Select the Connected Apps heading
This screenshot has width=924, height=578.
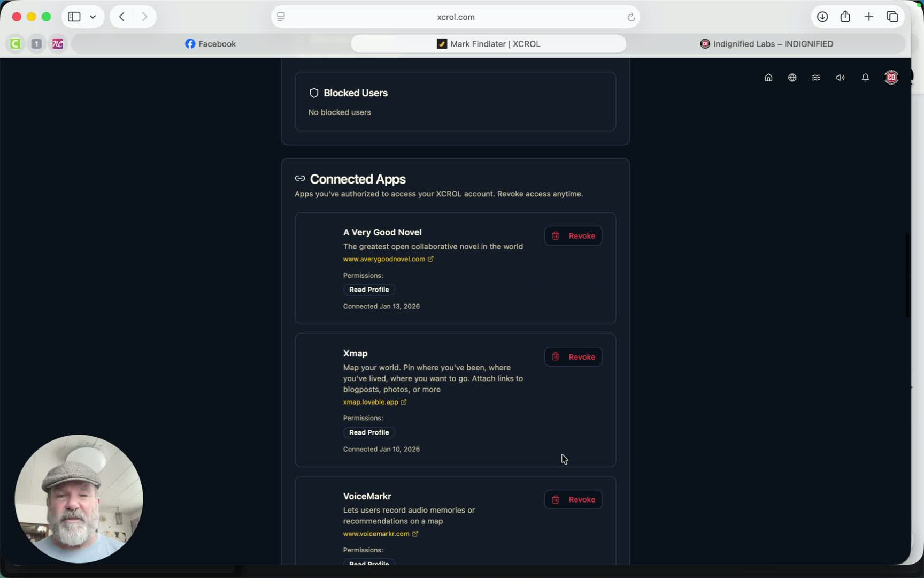pyautogui.click(x=358, y=179)
